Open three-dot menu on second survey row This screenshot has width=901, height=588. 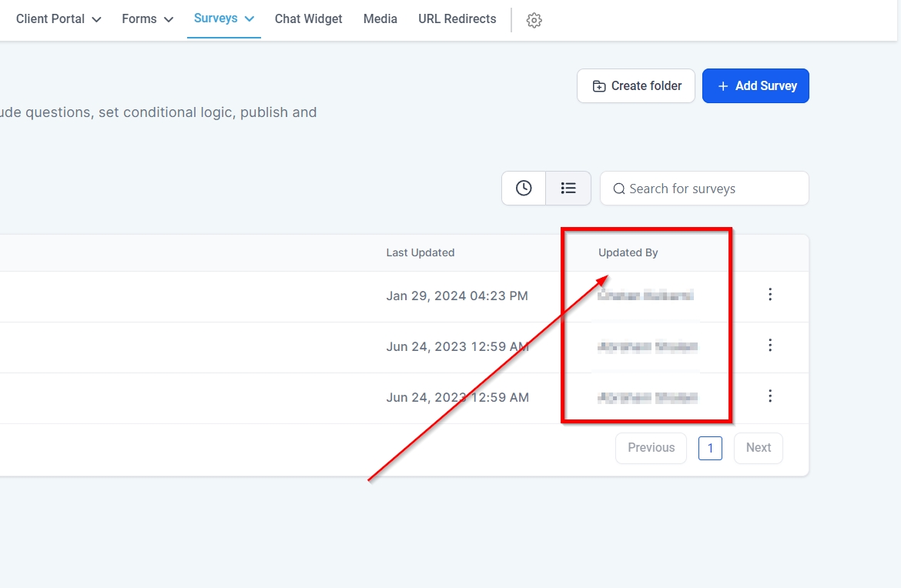click(x=769, y=346)
